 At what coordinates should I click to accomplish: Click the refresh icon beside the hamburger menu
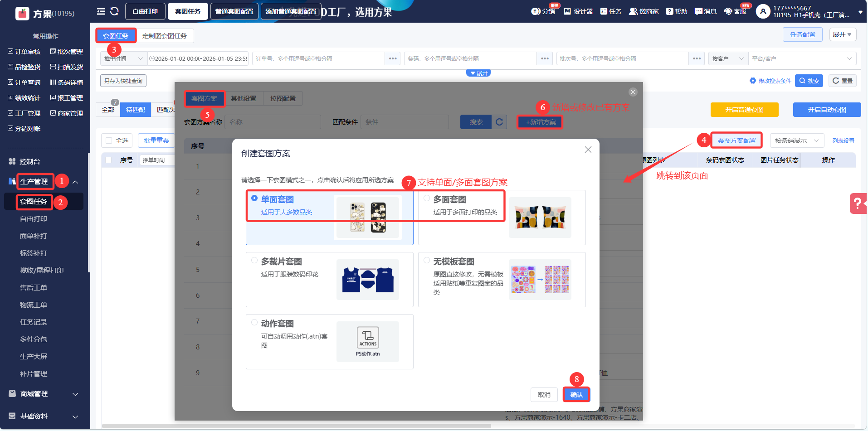click(114, 11)
